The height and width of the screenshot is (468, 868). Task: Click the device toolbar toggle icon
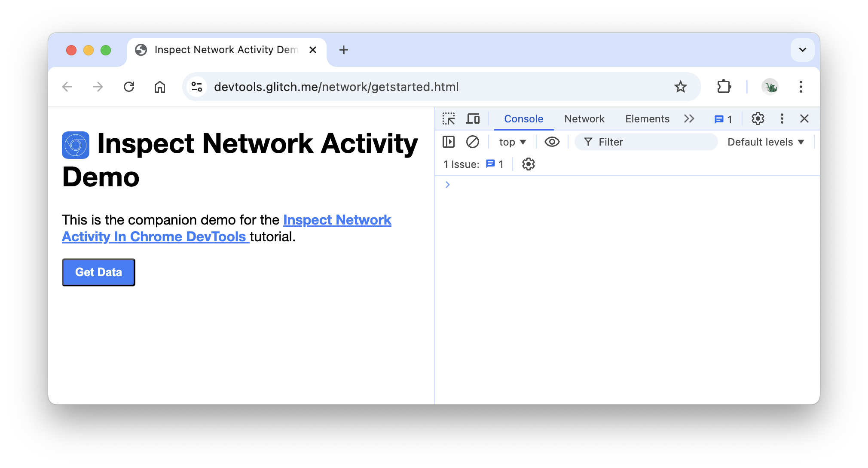[473, 119]
